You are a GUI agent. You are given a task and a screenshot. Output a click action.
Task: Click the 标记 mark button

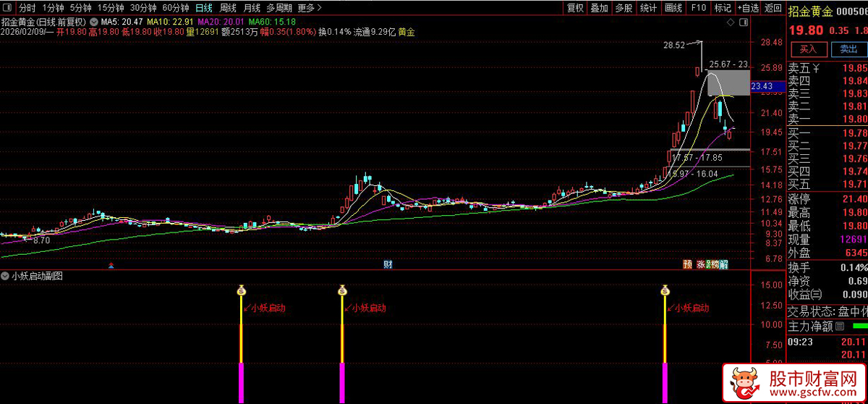(x=723, y=8)
